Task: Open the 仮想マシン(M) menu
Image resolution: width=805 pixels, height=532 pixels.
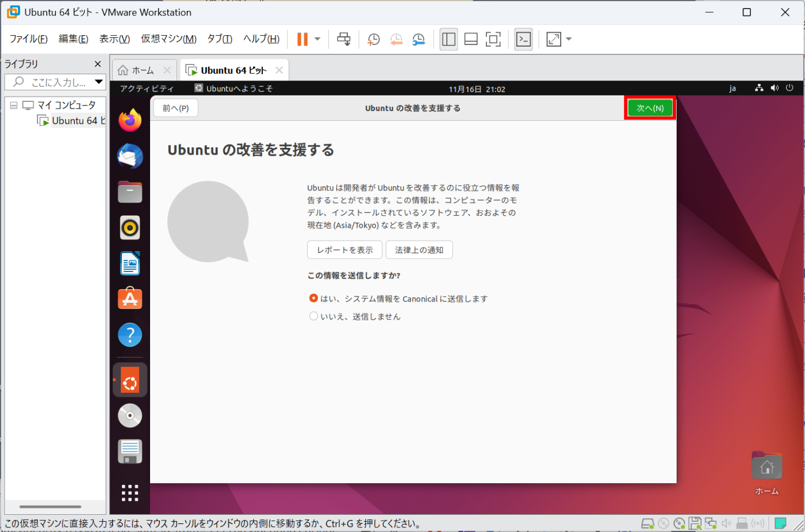Action: click(168, 39)
